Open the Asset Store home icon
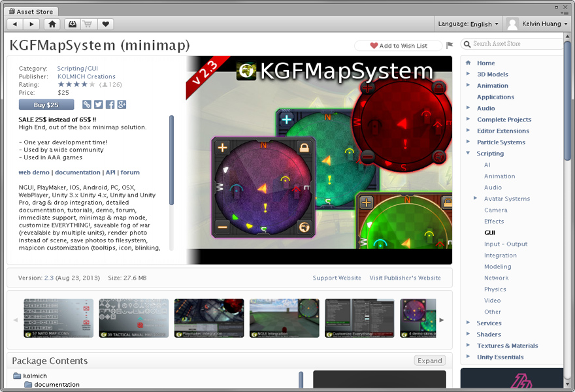Viewport: 575px width, 392px height. [x=52, y=24]
